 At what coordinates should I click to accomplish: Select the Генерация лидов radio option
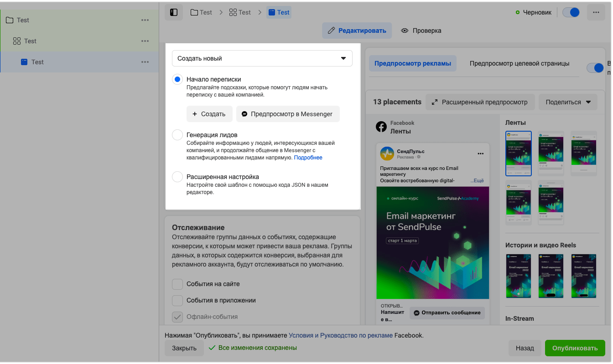177,135
